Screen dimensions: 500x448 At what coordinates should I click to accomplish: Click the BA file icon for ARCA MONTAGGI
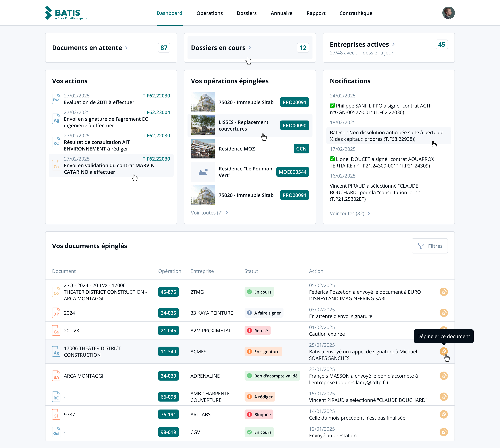coord(56,376)
